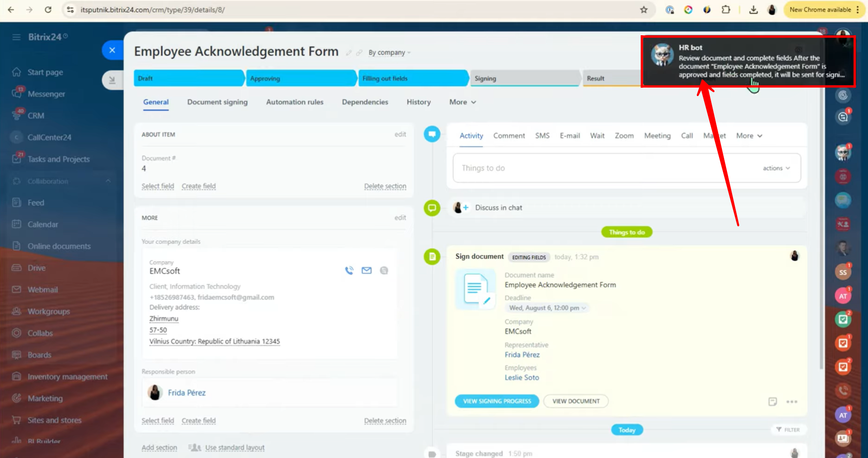Expand the timeline More dropdown
Screen dimensions: 868x458
(x=749, y=135)
